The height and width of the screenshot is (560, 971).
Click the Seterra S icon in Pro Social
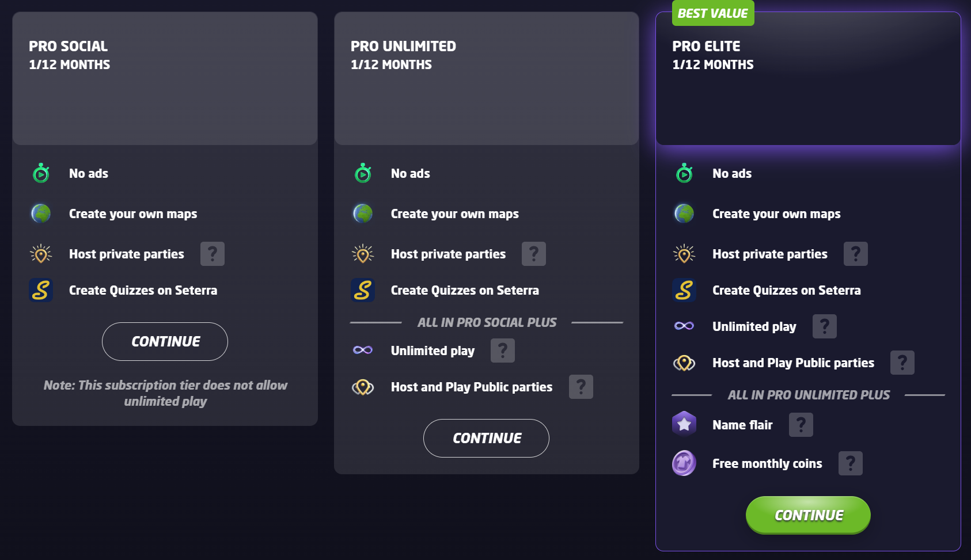pos(41,290)
